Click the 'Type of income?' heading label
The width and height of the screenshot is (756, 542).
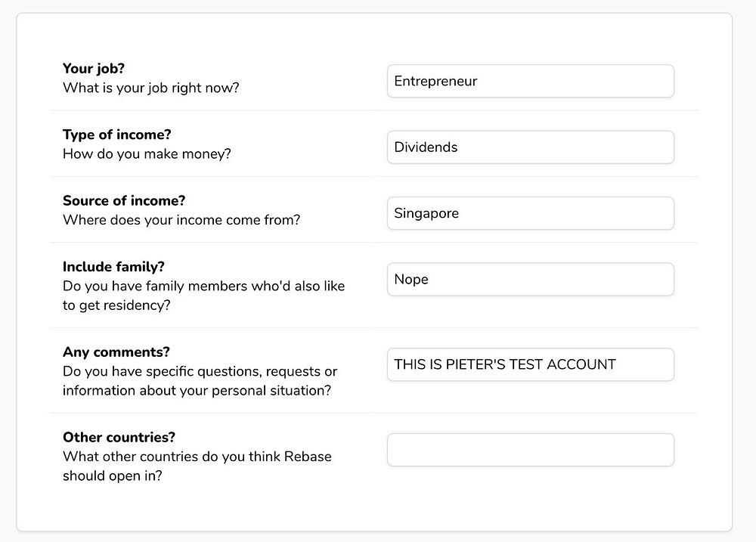pos(117,135)
